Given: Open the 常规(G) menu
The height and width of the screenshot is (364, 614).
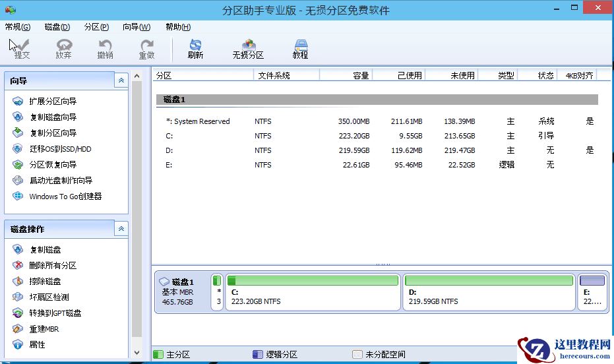Looking at the screenshot, I should [18, 27].
